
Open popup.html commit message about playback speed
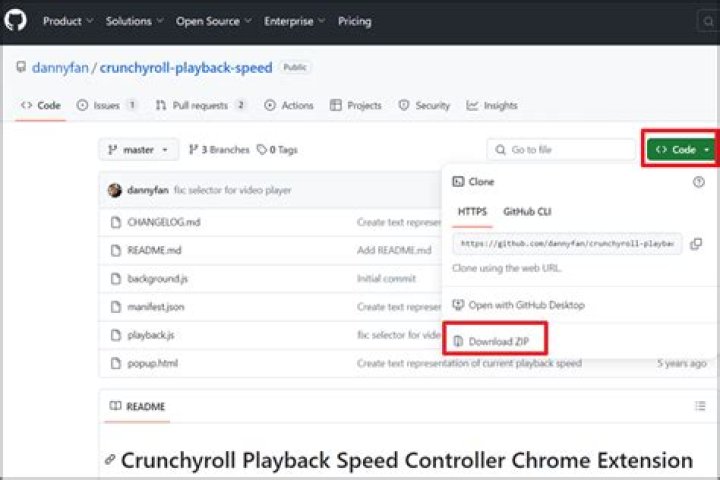[469, 363]
